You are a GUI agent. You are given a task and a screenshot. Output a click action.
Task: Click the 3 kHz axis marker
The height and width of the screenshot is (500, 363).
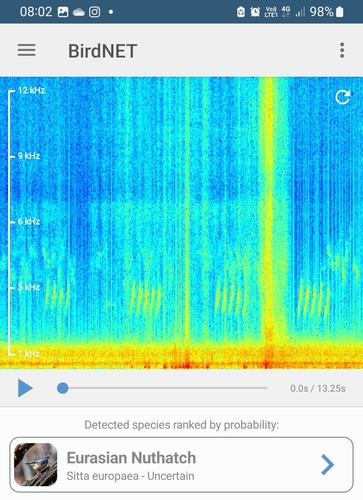point(29,287)
